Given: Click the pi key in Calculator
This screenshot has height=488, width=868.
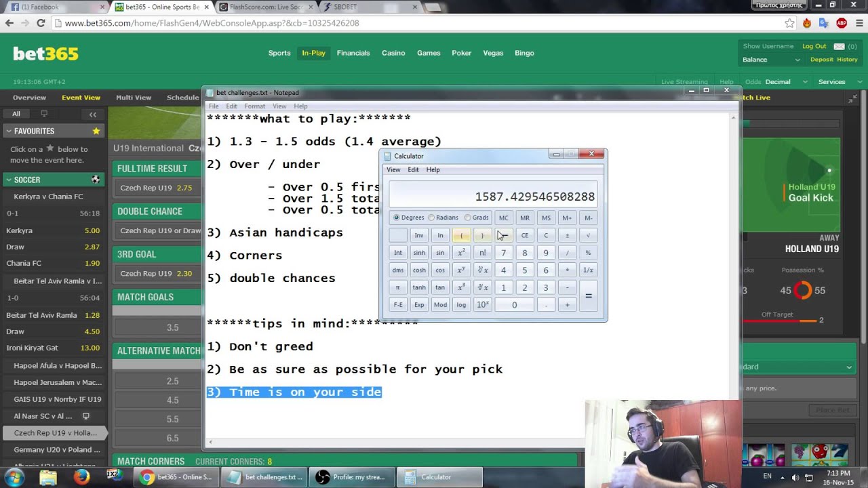Looking at the screenshot, I should (x=398, y=287).
